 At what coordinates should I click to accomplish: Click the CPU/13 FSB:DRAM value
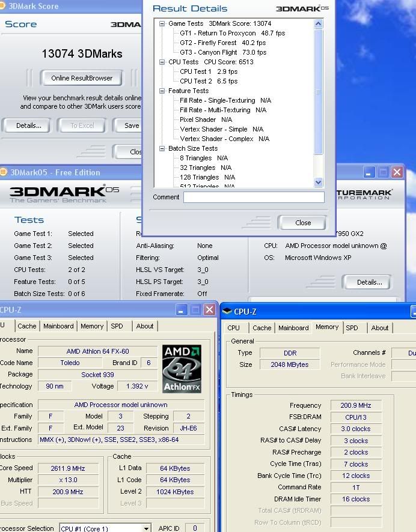(356, 417)
